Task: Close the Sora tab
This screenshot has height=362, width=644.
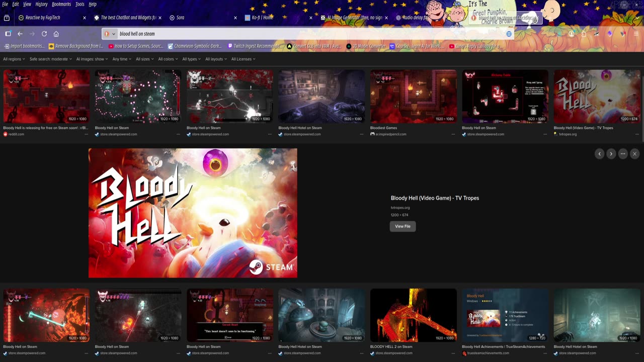Action: pyautogui.click(x=235, y=18)
